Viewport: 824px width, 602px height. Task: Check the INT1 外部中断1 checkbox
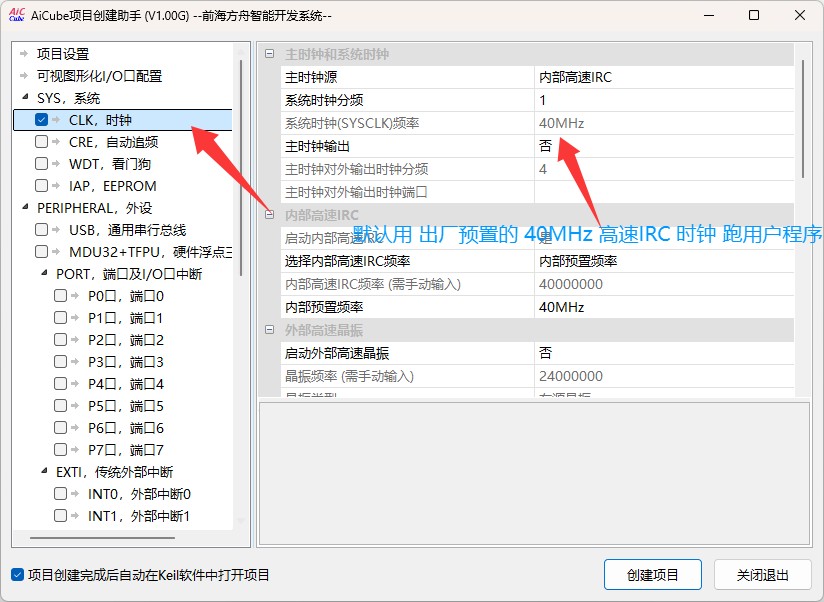pyautogui.click(x=60, y=516)
